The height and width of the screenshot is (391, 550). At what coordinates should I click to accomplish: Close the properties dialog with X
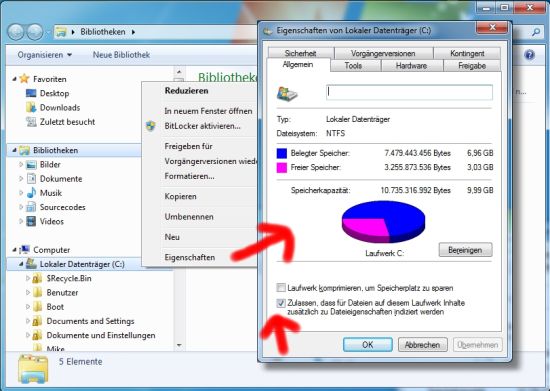pos(492,27)
